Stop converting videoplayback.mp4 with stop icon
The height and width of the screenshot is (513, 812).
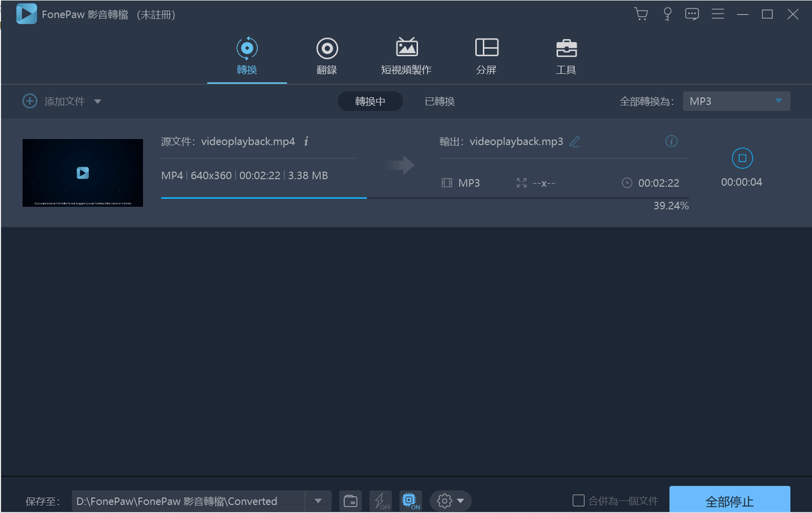coord(742,158)
